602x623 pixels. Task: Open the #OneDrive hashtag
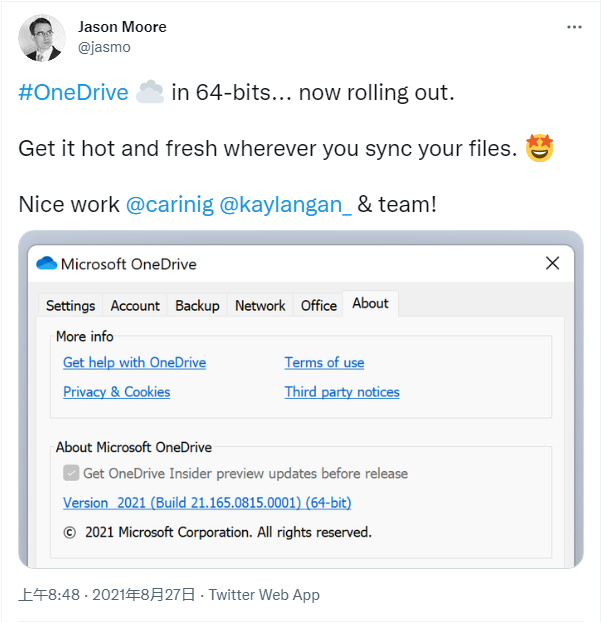point(74,92)
